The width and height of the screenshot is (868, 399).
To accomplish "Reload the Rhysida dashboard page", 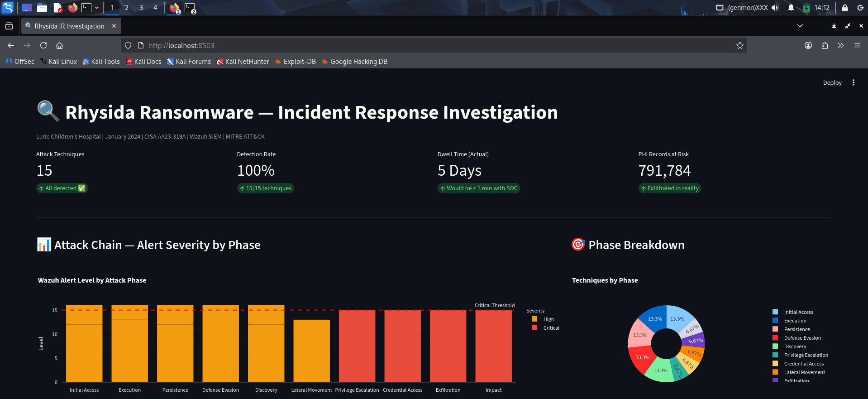I will [43, 45].
